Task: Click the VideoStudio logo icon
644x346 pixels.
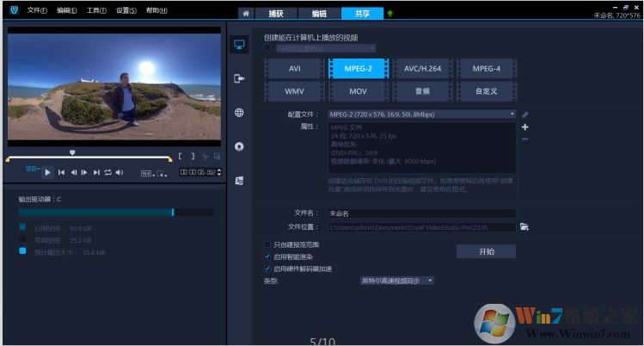Action: pyautogui.click(x=14, y=10)
